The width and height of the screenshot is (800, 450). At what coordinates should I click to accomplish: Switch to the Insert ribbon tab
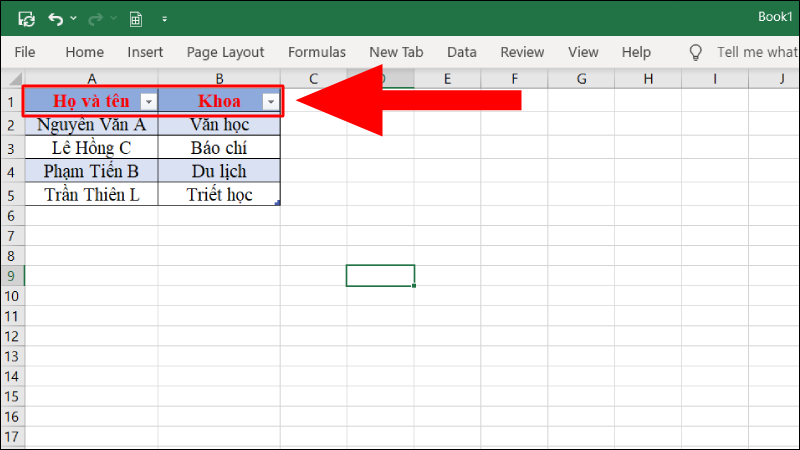(x=145, y=52)
